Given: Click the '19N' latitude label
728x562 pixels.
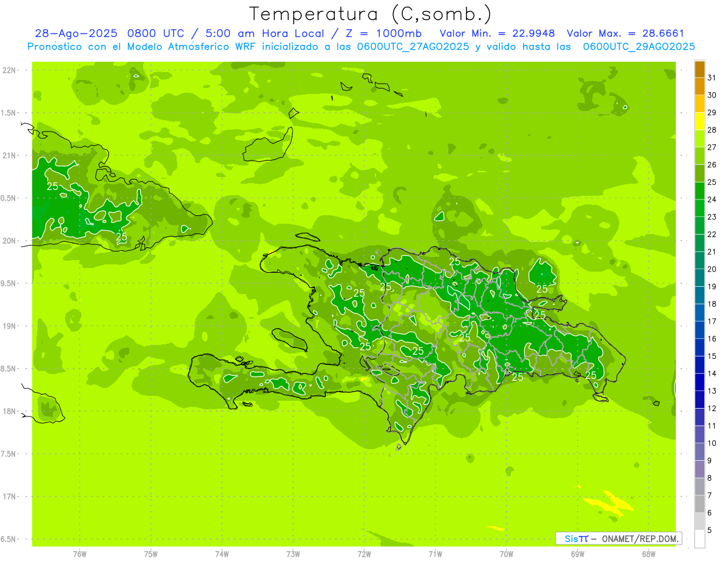Looking at the screenshot, I should pos(10,326).
